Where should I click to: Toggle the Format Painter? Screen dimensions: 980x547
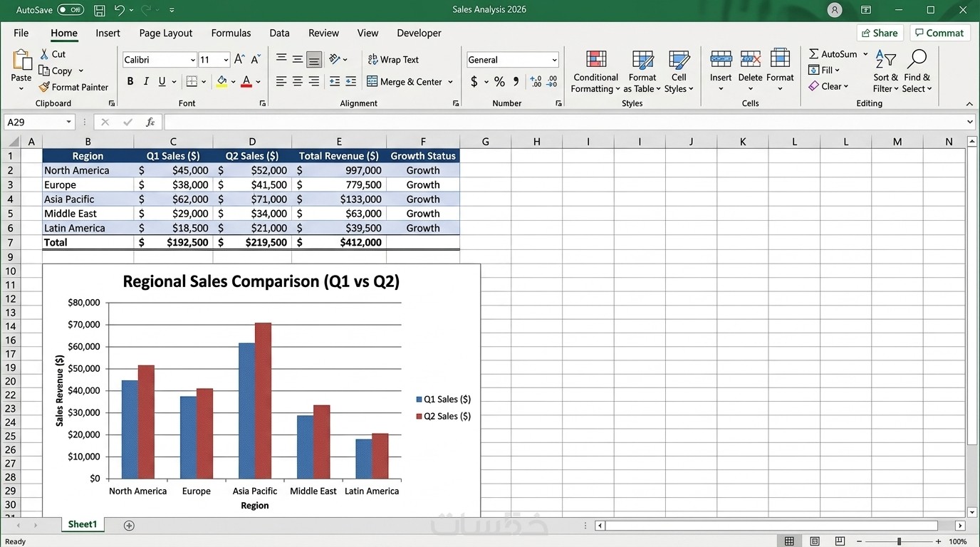pos(73,87)
